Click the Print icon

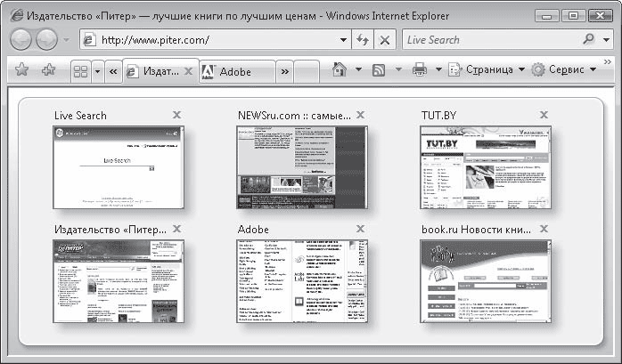(419, 70)
